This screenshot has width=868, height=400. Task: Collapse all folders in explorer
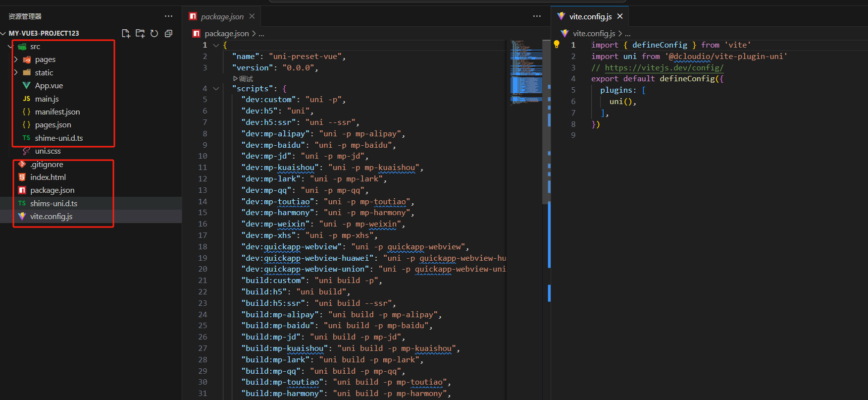tap(169, 33)
